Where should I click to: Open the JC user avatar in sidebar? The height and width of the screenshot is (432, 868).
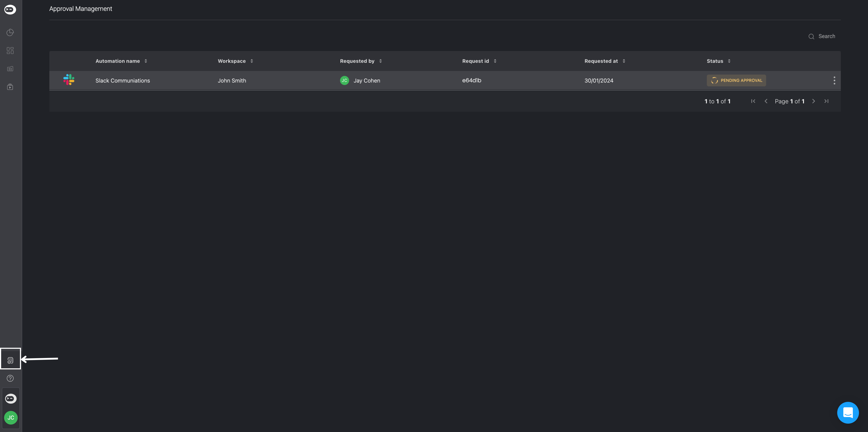tap(11, 418)
